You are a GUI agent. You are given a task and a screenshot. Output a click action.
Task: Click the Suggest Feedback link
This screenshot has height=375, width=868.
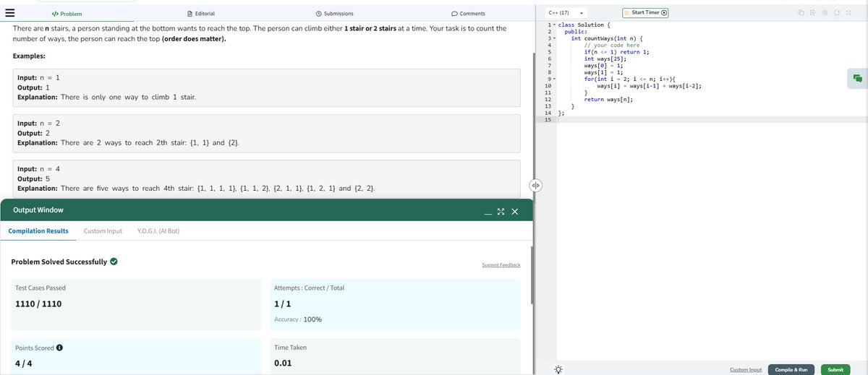click(501, 265)
